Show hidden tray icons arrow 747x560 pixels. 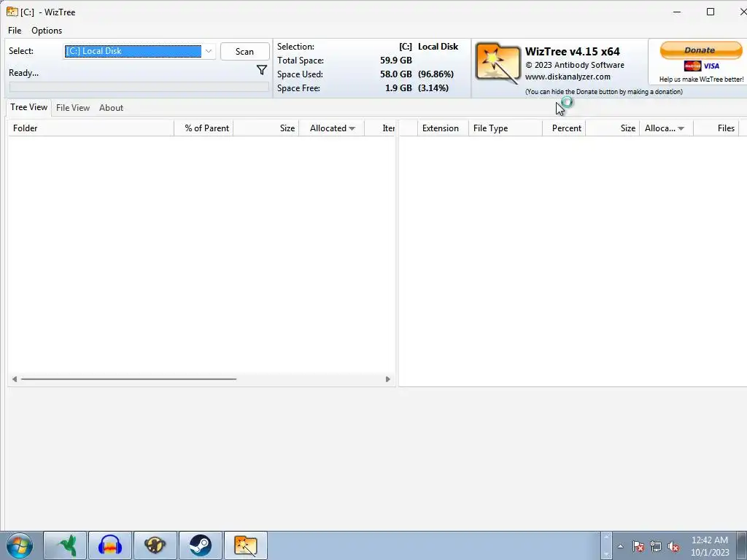pos(620,546)
